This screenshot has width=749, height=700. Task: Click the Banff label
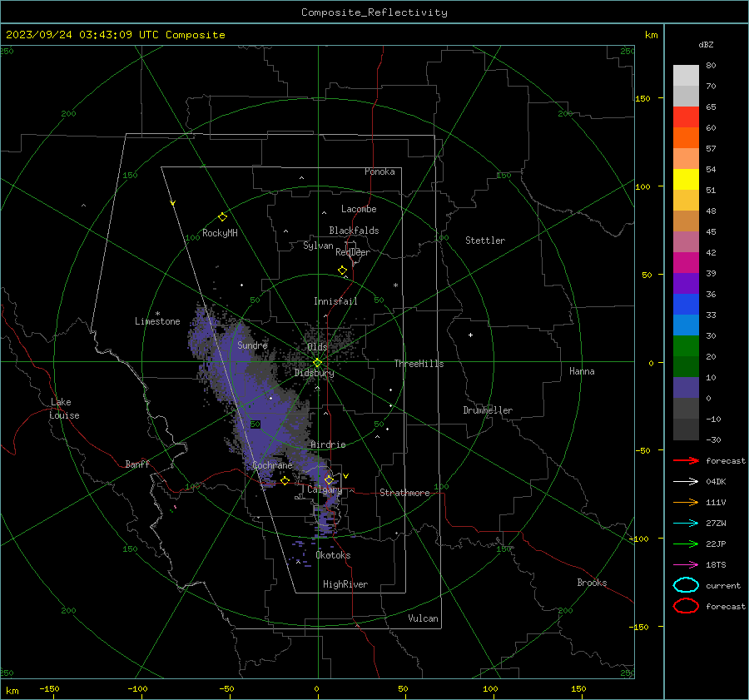point(137,464)
